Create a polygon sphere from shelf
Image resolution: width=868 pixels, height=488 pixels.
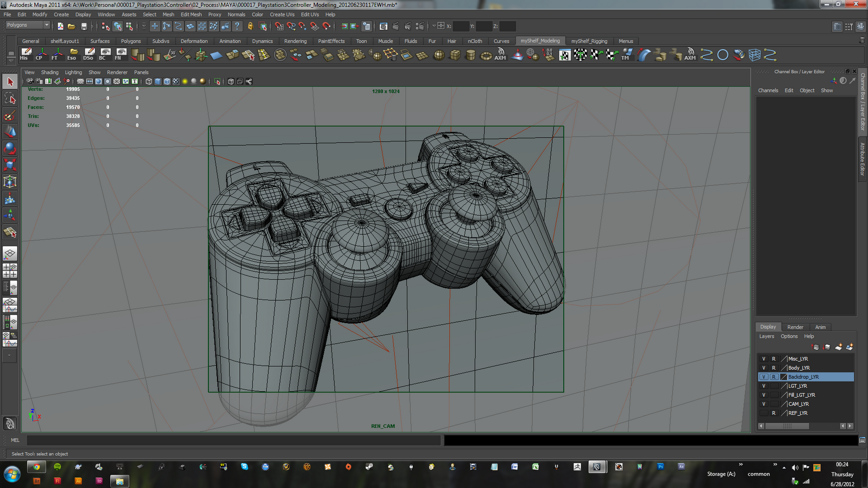[438, 55]
